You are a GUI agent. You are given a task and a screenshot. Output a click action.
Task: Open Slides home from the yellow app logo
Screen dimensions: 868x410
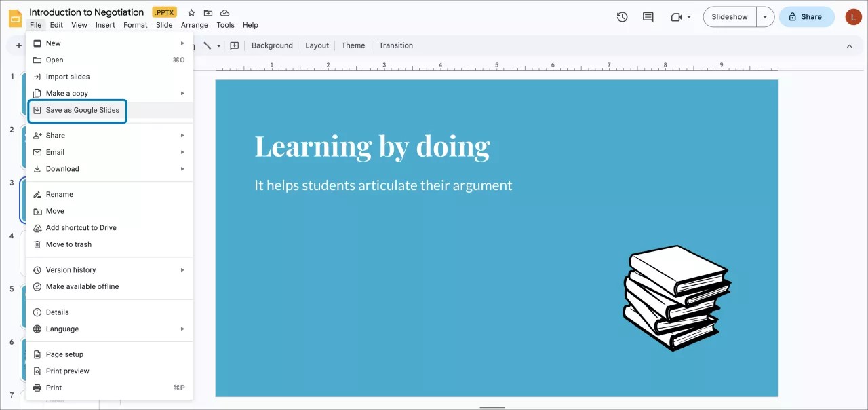pyautogui.click(x=15, y=18)
